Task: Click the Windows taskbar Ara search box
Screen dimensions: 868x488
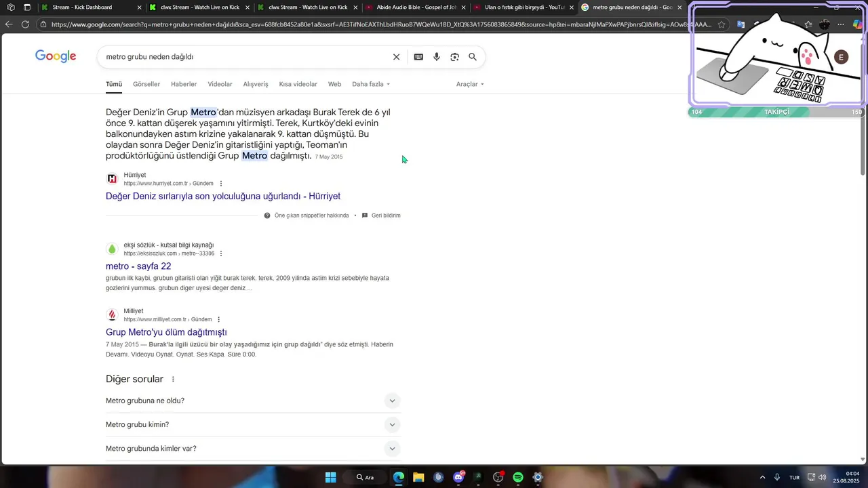Action: (366, 477)
